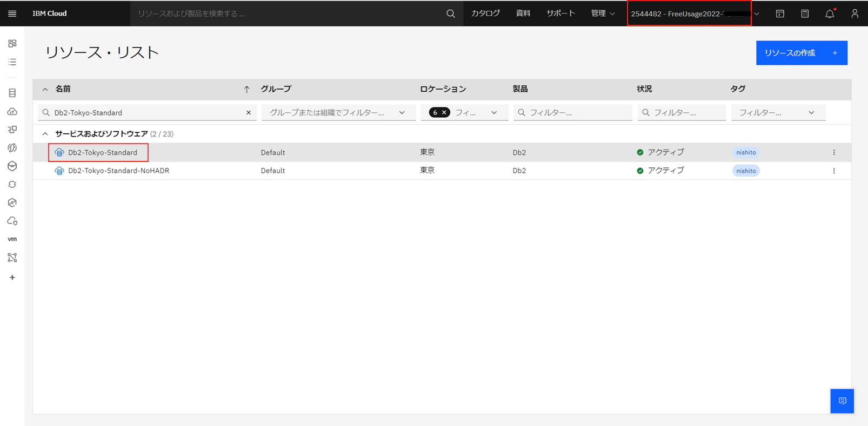Open the IBM Cloud Shell icon
The width and height of the screenshot is (868, 426).
pos(780,13)
